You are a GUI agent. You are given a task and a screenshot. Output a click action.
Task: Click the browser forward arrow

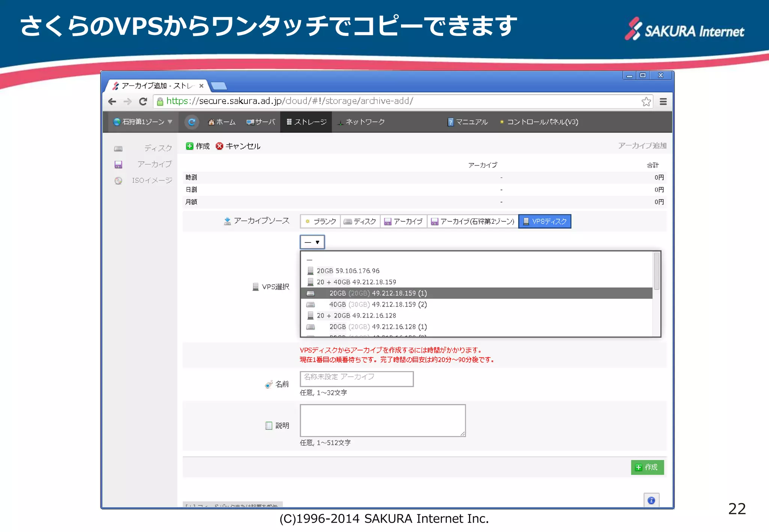click(128, 102)
